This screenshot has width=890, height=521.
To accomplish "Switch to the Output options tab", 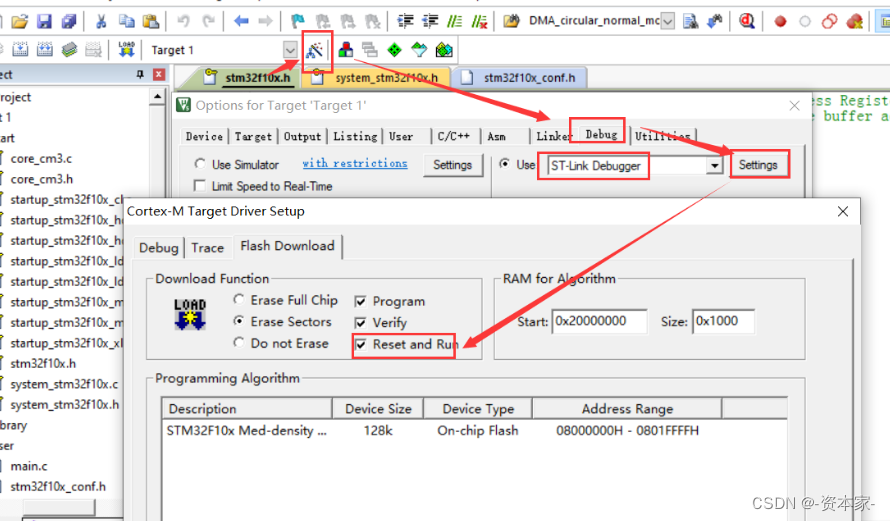I will point(303,136).
